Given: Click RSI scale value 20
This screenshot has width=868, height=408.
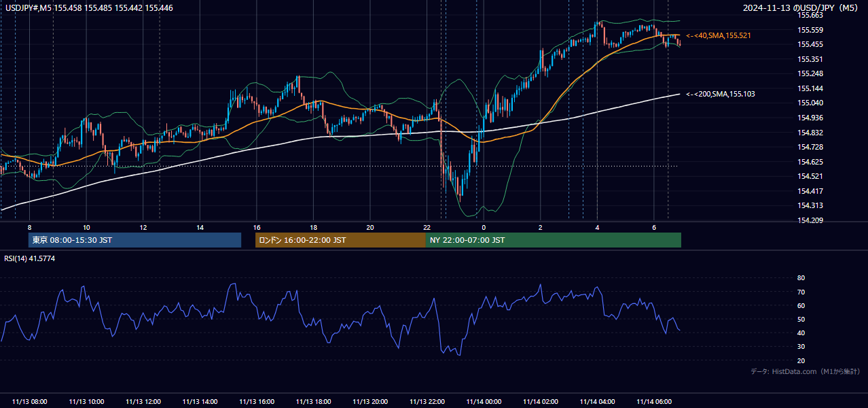Looking at the screenshot, I should pyautogui.click(x=801, y=360).
